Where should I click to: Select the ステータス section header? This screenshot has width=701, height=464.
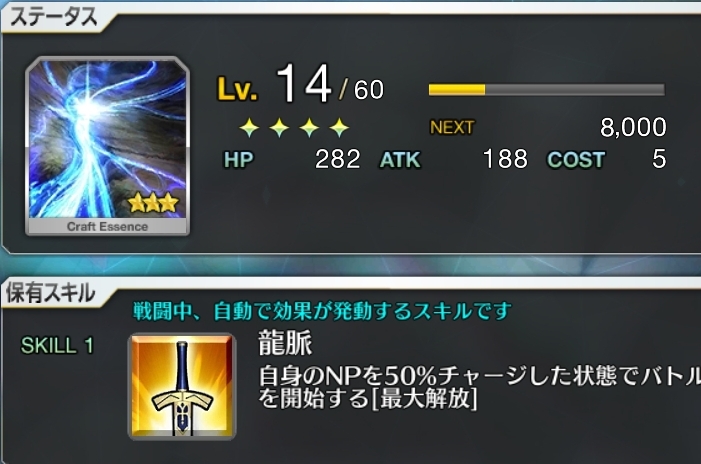coord(54,17)
